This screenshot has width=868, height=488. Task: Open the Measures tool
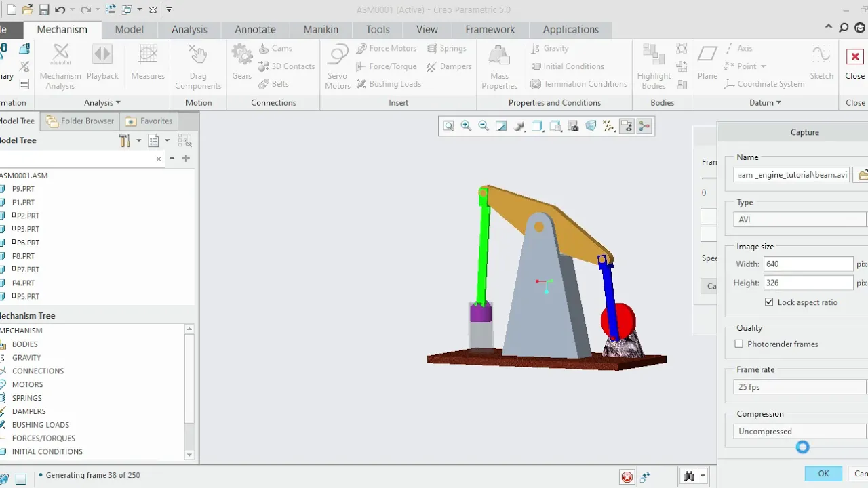pyautogui.click(x=148, y=62)
